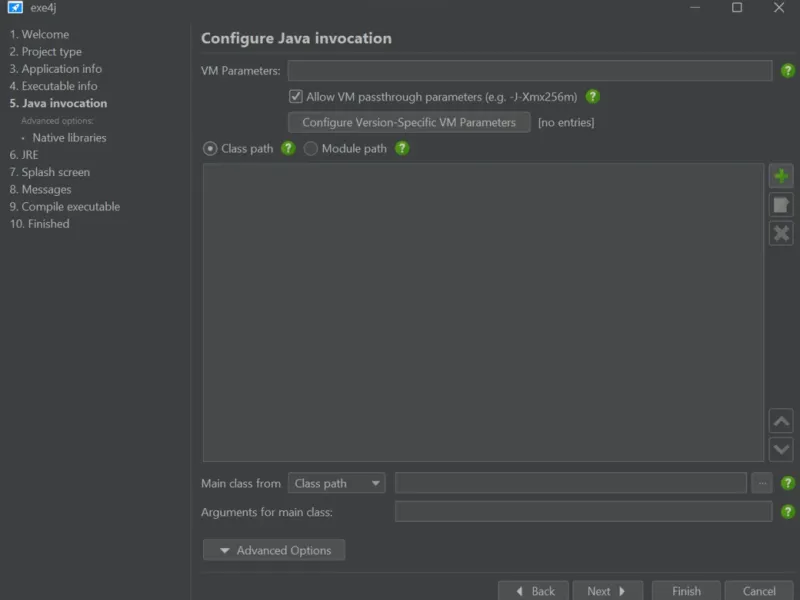800x600 pixels.
Task: Go to step 10 Finished
Action: coord(39,224)
